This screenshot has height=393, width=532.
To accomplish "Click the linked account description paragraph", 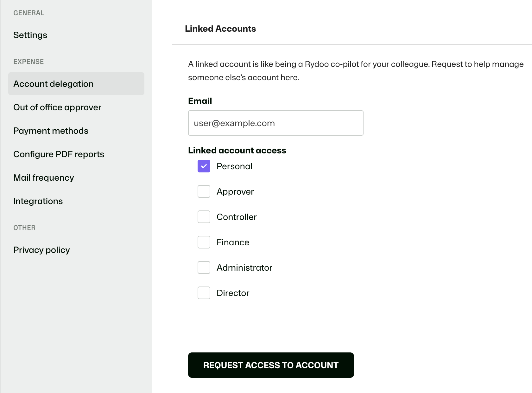I will tap(356, 71).
